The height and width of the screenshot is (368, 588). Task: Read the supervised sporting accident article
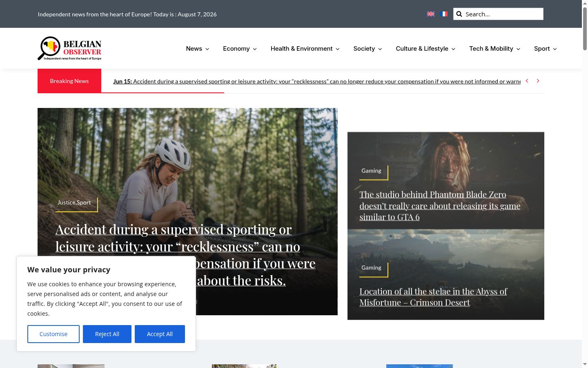coord(185,255)
